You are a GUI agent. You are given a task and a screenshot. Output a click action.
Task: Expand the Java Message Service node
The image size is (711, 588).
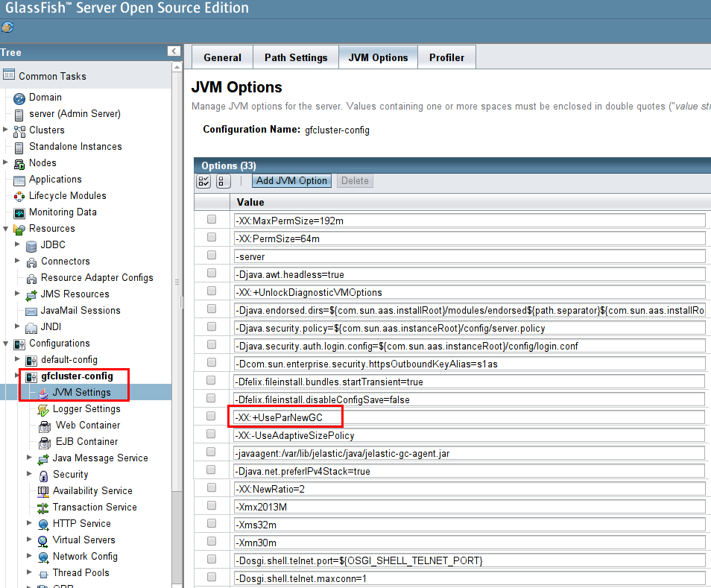30,458
